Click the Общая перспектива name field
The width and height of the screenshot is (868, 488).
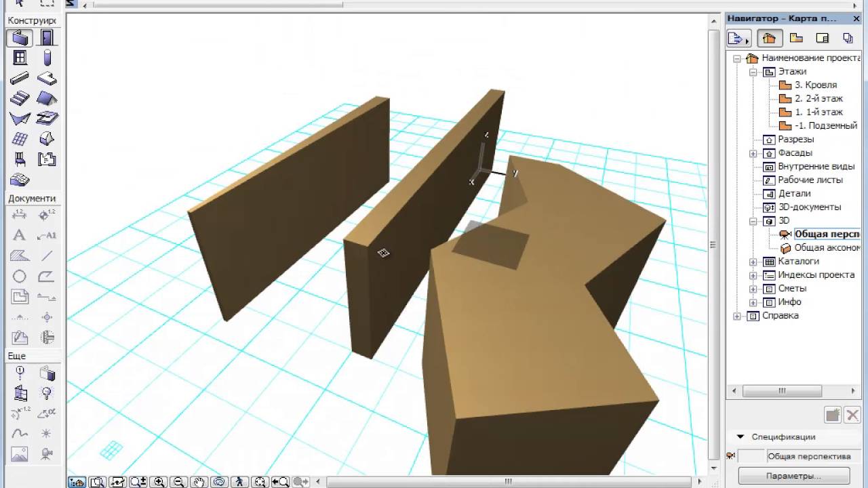[814, 456]
